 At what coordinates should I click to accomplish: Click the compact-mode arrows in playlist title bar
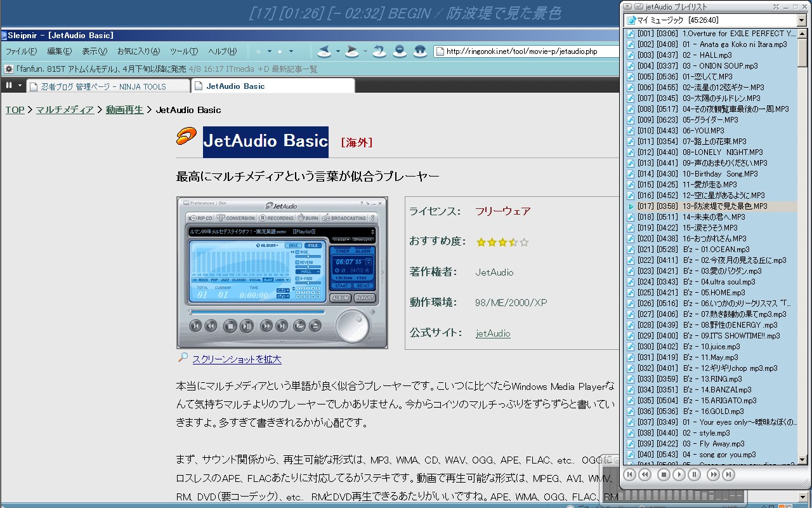click(x=775, y=6)
